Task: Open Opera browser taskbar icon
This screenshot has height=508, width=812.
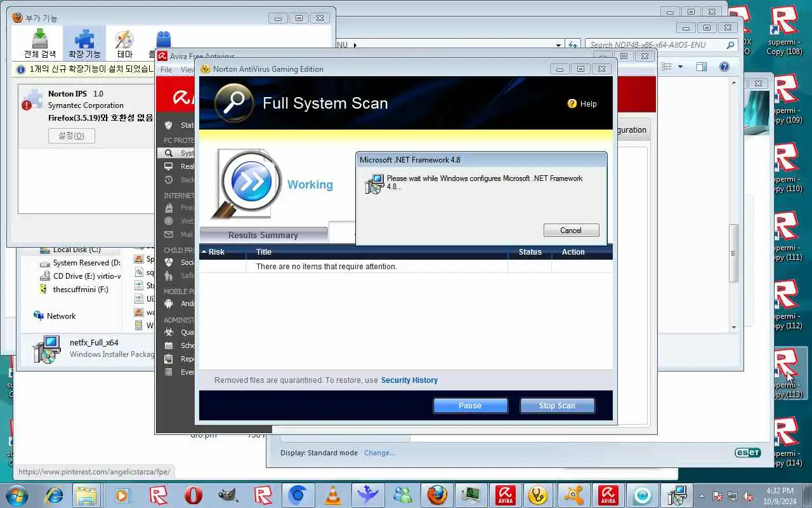Action: [x=193, y=495]
